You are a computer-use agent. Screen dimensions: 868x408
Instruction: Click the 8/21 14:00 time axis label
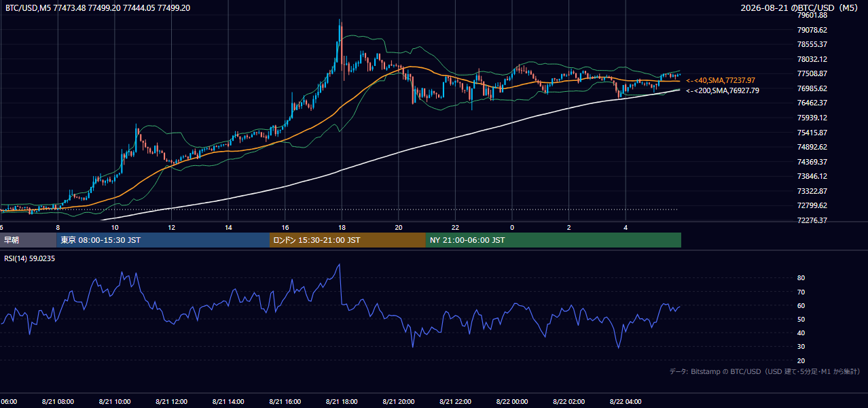pos(228,402)
